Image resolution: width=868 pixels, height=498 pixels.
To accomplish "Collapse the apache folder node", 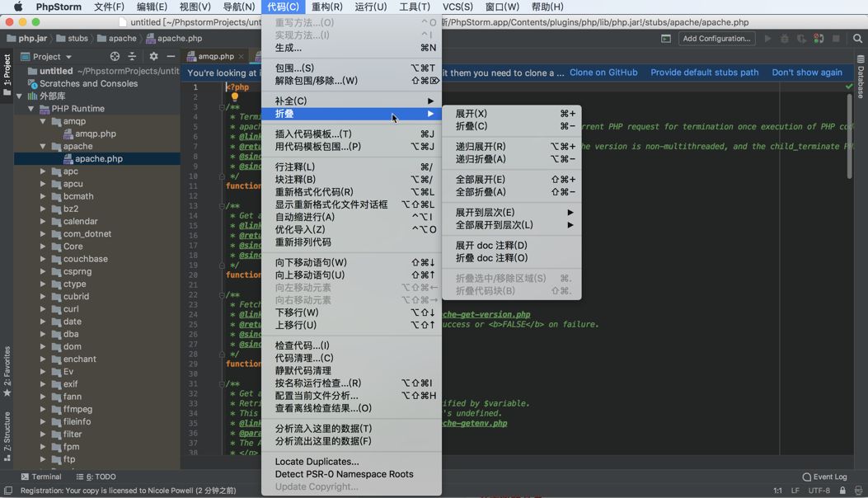I will 43,146.
